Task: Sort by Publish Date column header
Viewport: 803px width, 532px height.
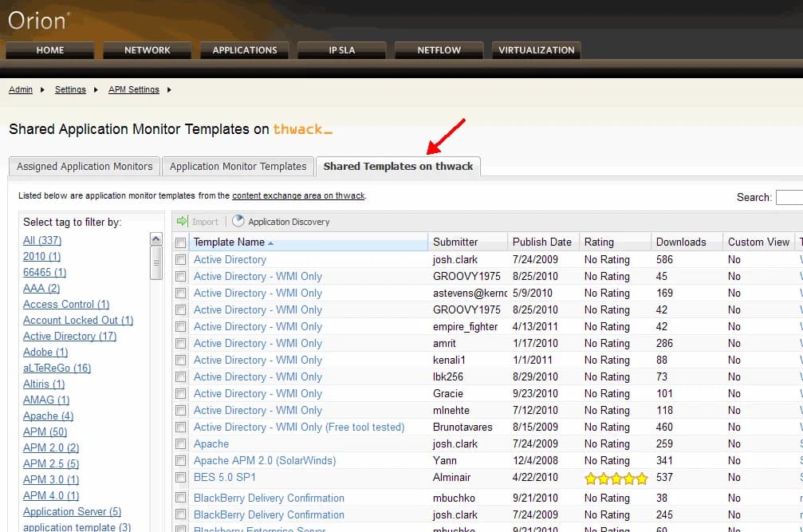Action: tap(541, 242)
